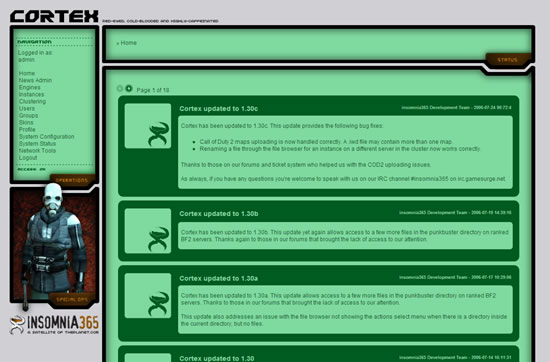Open the Special Ops tab
This screenshot has height=362, width=550.
point(72,300)
